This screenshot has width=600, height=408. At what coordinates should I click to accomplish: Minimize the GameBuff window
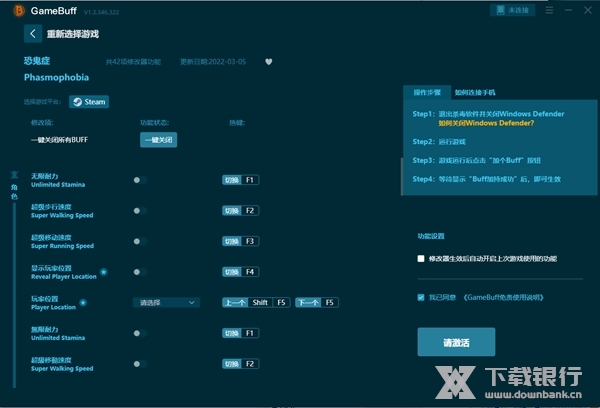(x=568, y=10)
